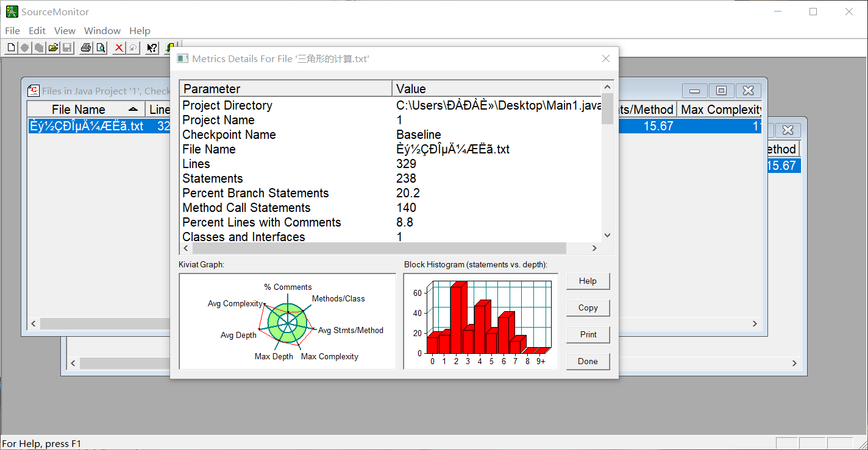Select the 'Statements' parameter row
Viewport: 868px width, 450px height.
pyautogui.click(x=213, y=178)
